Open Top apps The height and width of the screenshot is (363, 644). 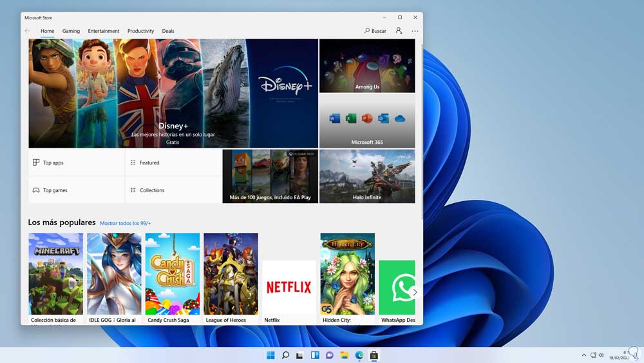click(76, 162)
